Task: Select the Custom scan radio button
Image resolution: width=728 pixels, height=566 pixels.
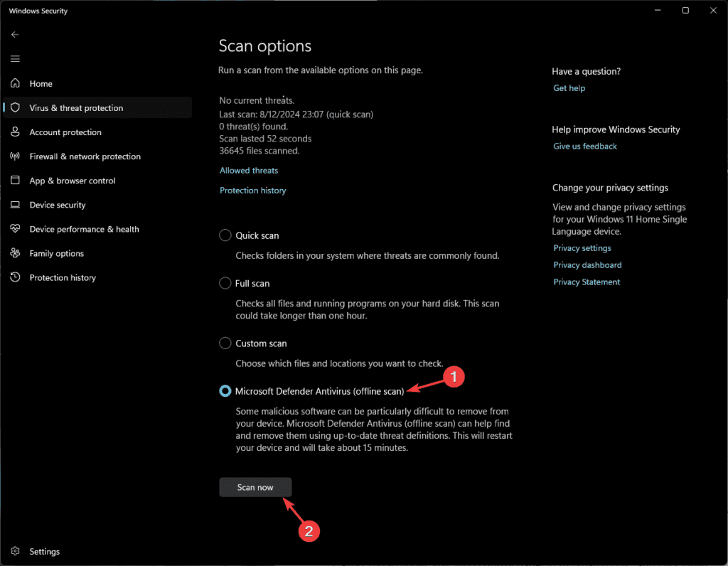Action: [225, 343]
